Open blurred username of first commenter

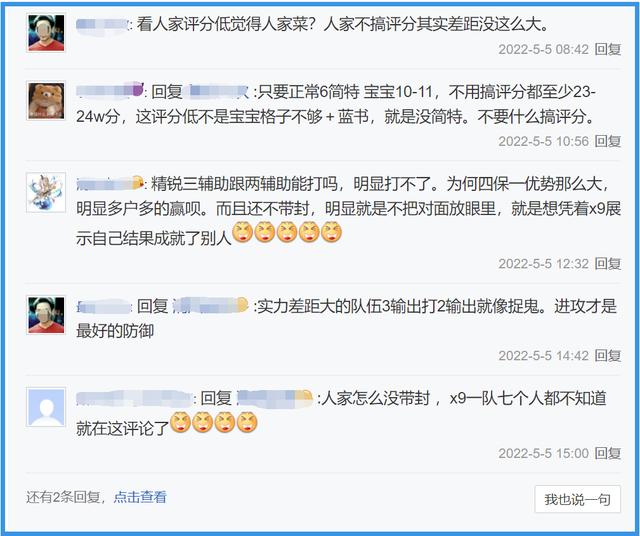(x=102, y=24)
